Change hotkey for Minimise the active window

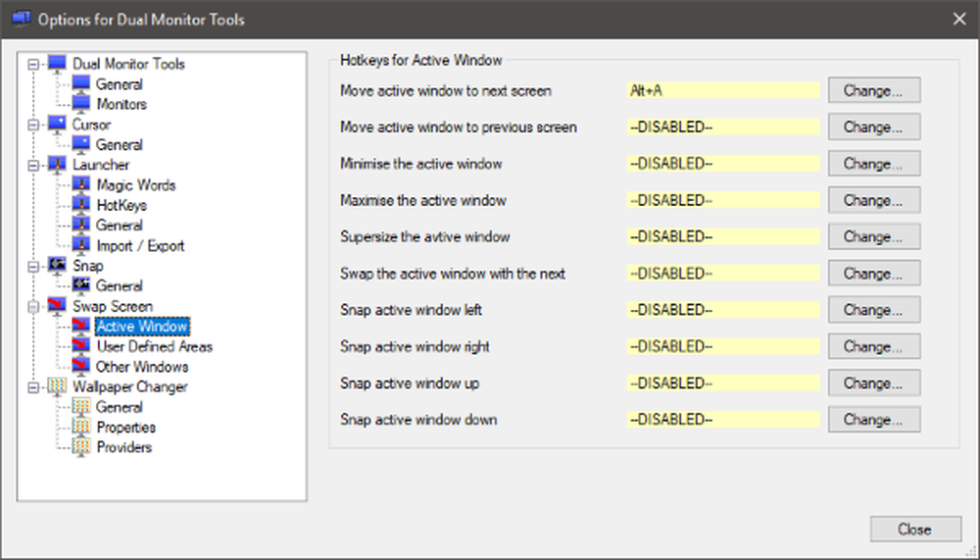click(x=873, y=164)
